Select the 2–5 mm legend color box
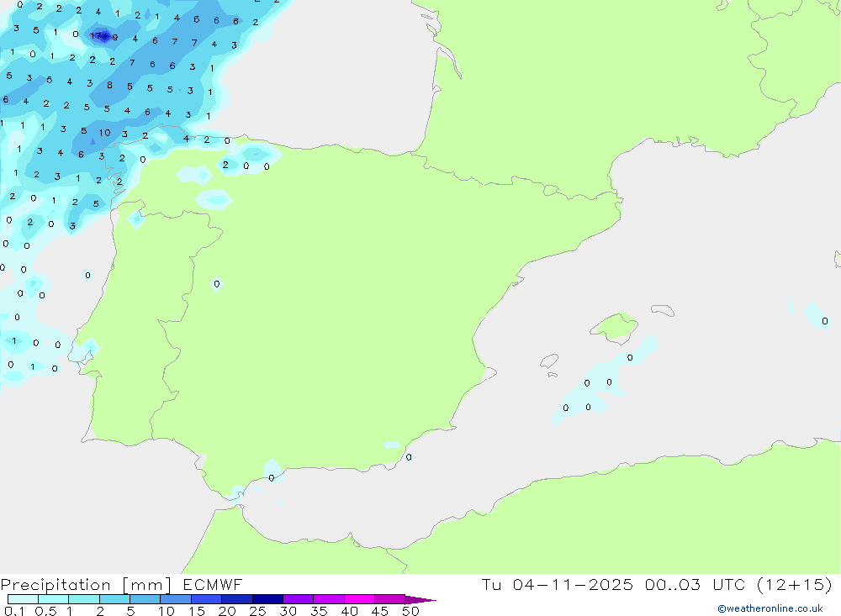Viewport: 841px width, 616px height. click(114, 599)
